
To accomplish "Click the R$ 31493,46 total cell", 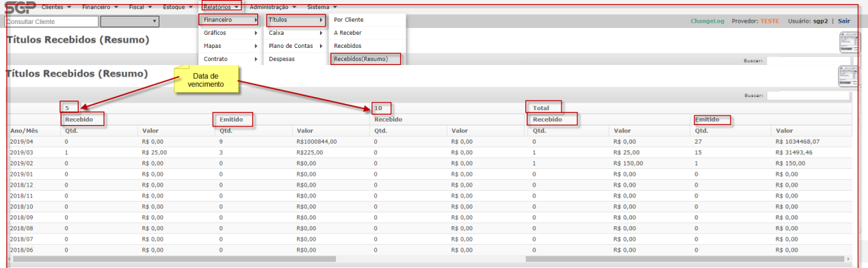I will coord(794,152).
